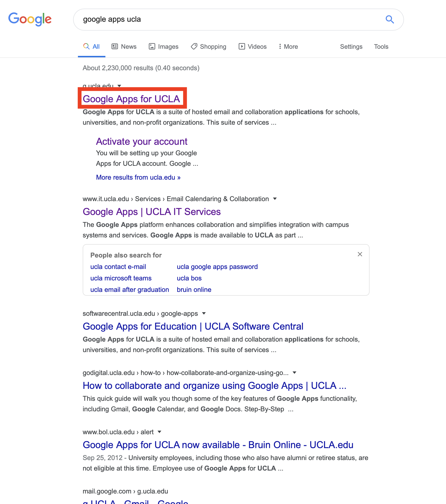Open 'Google Apps for Education | UCLA Software Central'
The width and height of the screenshot is (446, 504).
(193, 327)
